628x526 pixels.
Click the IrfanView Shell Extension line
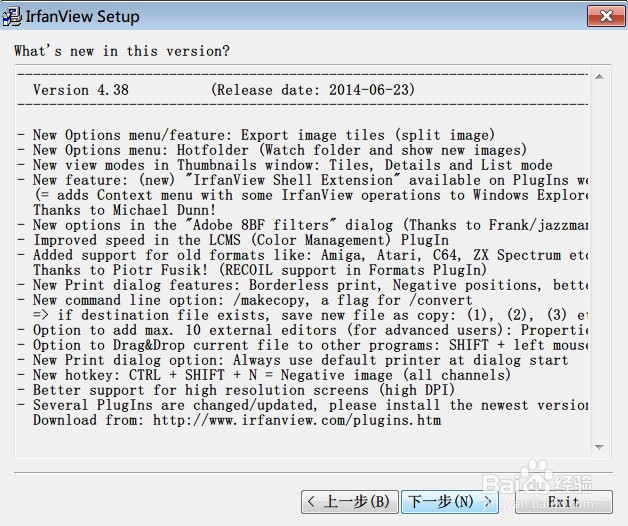tap(303, 180)
